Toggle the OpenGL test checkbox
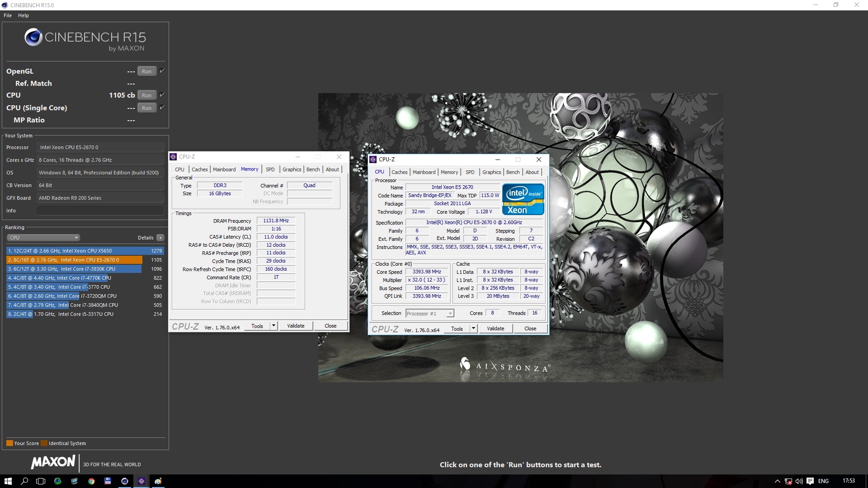Screen dimensions: 868x488 coord(162,71)
